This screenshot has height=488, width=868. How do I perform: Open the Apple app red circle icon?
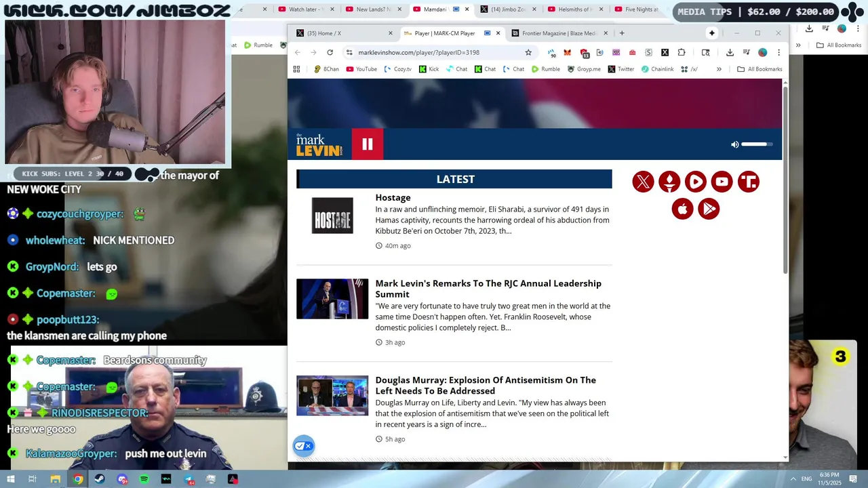click(683, 209)
